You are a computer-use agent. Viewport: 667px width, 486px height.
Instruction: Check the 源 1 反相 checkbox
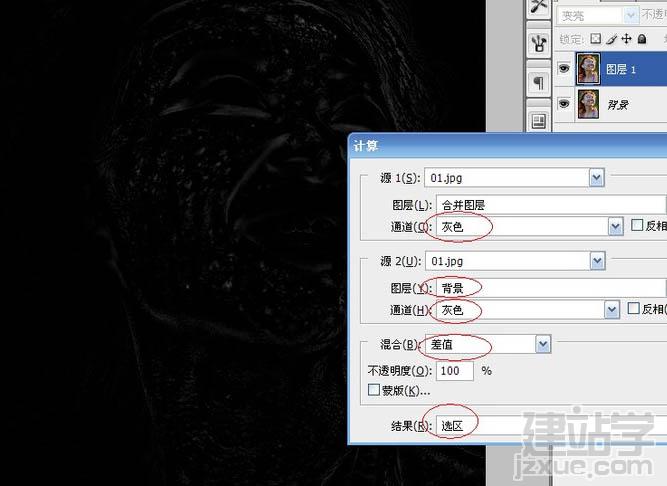coord(637,225)
